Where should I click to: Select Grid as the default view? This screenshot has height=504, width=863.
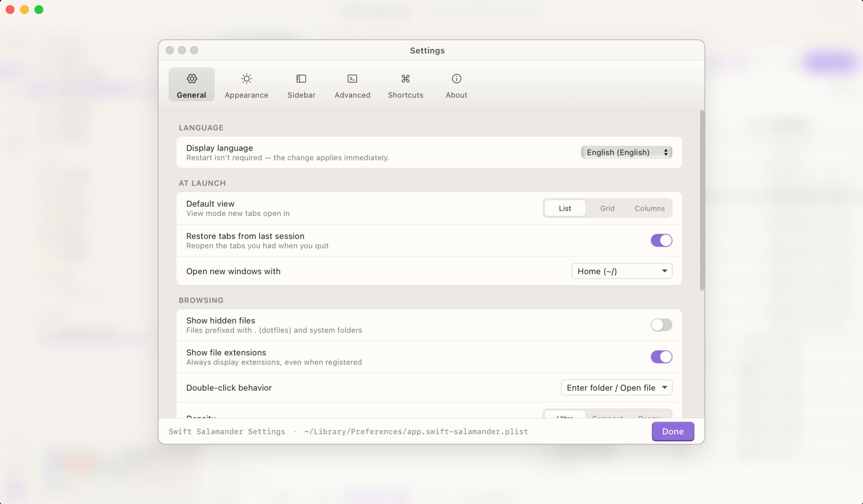coord(607,208)
